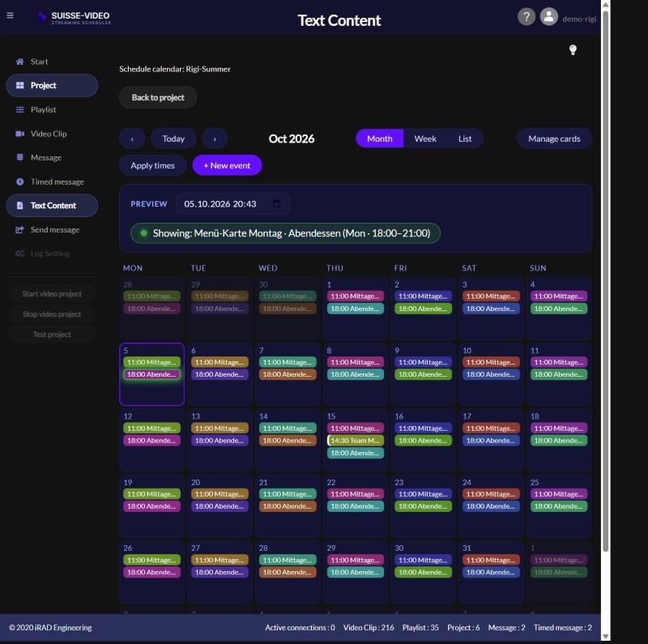Open the user account avatar icon
Screen dimensions: 648x644
pyautogui.click(x=549, y=17)
